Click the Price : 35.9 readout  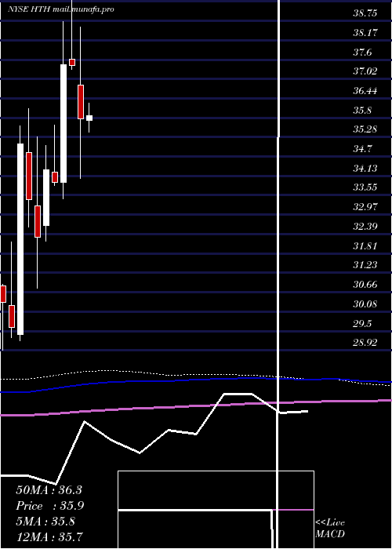pos(50,506)
